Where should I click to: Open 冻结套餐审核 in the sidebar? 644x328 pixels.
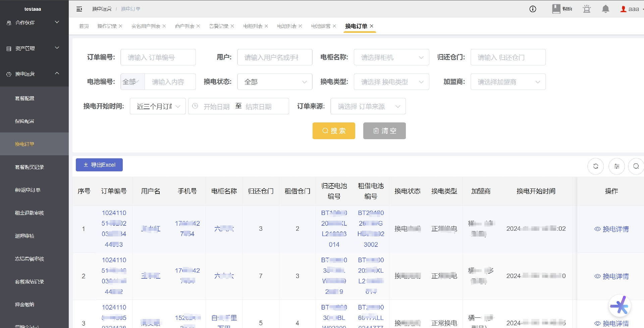tap(34, 259)
